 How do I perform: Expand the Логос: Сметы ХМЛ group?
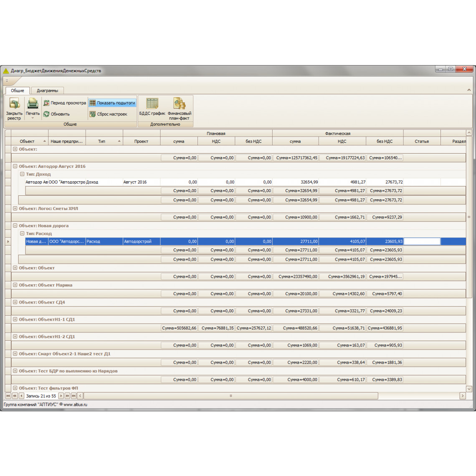click(x=15, y=208)
